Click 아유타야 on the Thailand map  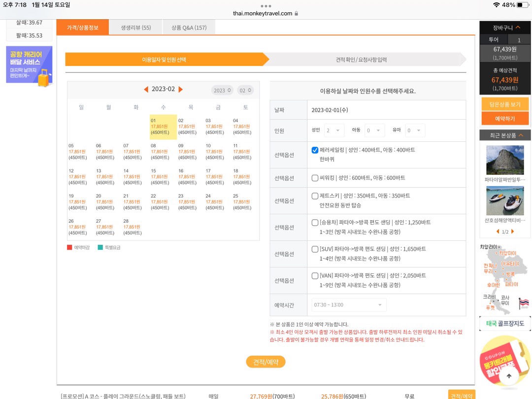click(510, 264)
